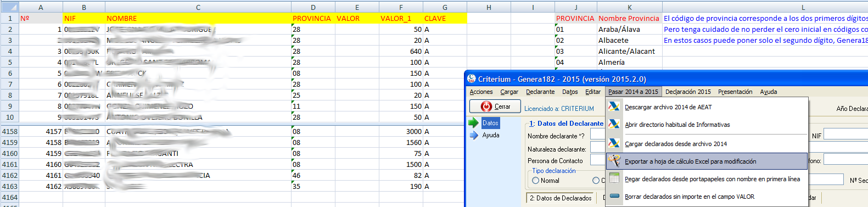The height and width of the screenshot is (207, 868).
Task: Select the Normal declaration type radio button
Action: point(535,181)
